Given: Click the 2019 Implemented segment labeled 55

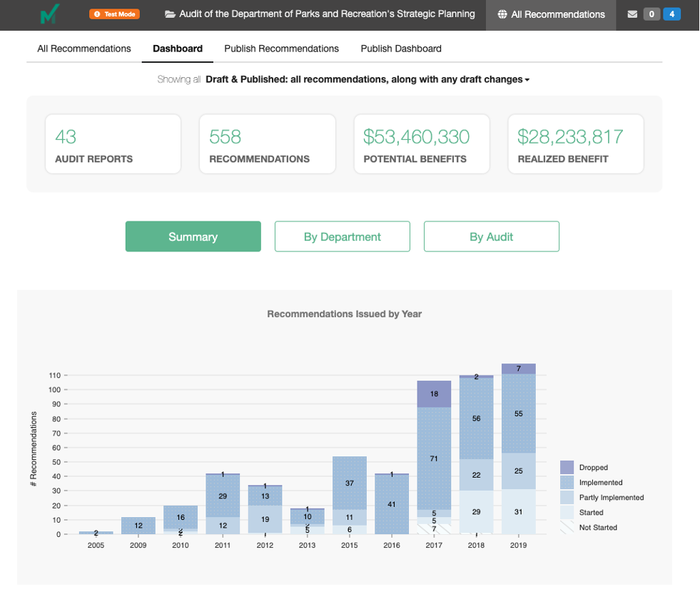Looking at the screenshot, I should coord(518,414).
